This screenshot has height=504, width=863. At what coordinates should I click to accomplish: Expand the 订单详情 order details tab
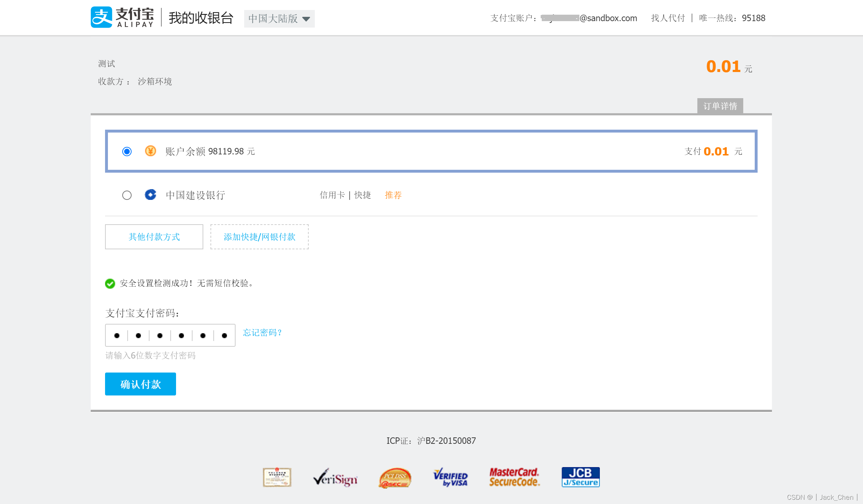tap(720, 106)
